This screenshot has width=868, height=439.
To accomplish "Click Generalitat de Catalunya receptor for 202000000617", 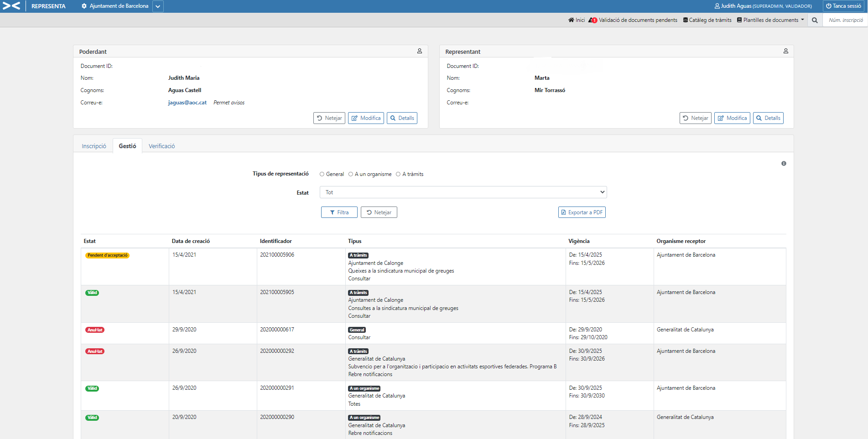I will tap(685, 330).
